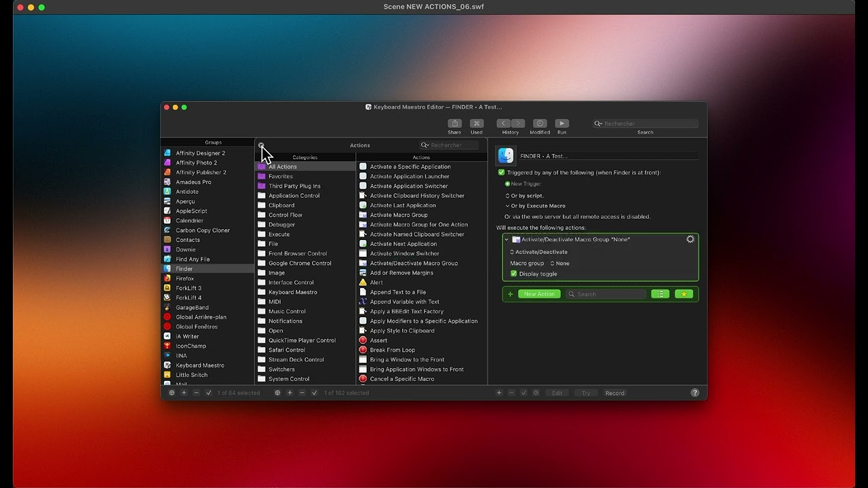Toggle the action enable checkmark in the bottom bar

click(524, 393)
